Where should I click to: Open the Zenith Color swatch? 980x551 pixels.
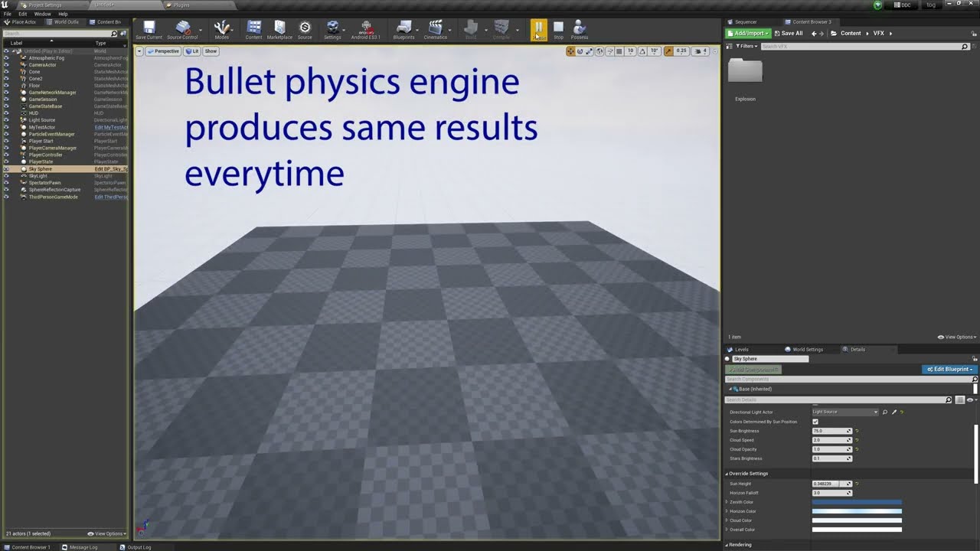(x=857, y=502)
